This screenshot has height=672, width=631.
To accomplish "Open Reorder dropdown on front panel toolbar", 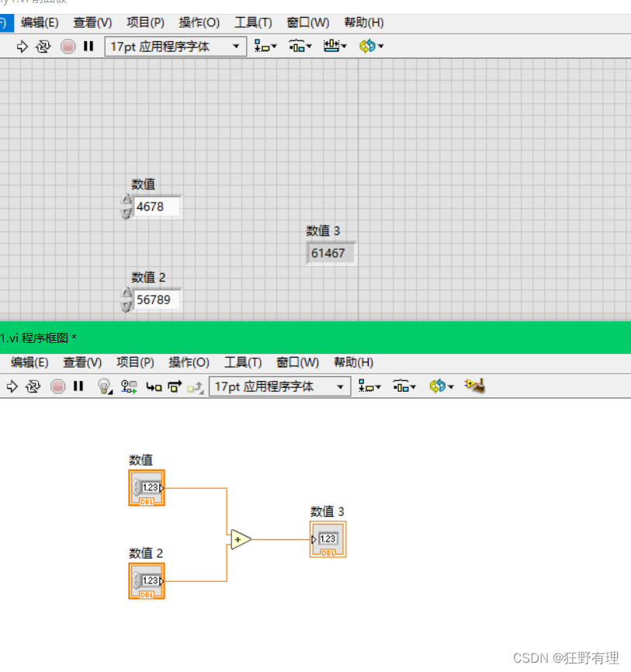I will click(x=371, y=46).
